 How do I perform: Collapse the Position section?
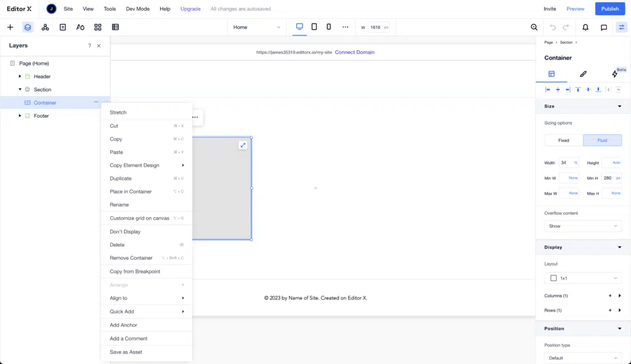620,329
